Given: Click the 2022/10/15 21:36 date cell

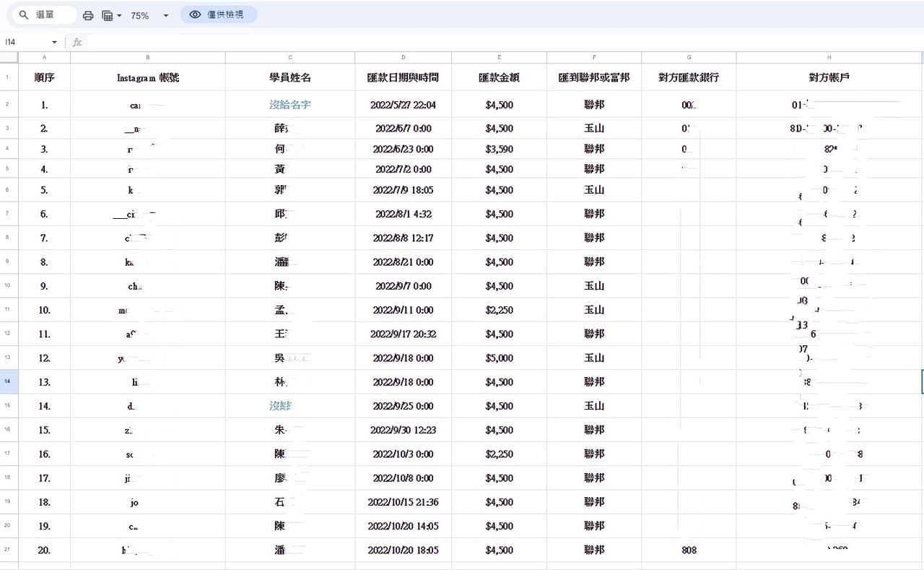Looking at the screenshot, I should pyautogui.click(x=404, y=502).
